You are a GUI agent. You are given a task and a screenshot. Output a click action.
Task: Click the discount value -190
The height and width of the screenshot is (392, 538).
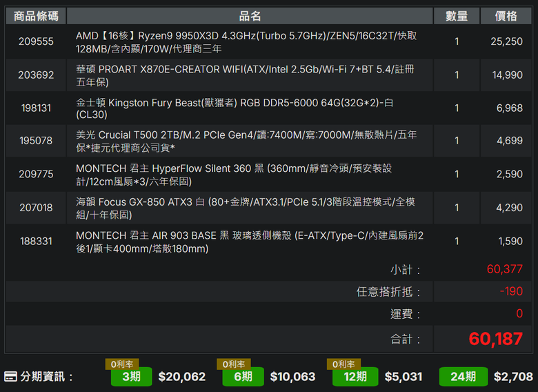click(511, 291)
